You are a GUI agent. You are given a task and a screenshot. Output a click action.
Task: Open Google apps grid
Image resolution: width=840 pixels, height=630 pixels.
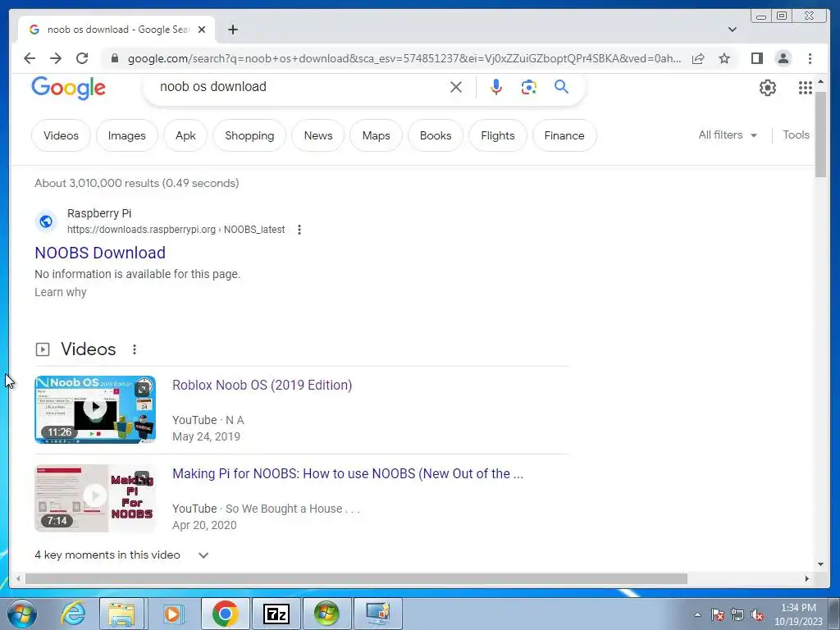click(806, 87)
